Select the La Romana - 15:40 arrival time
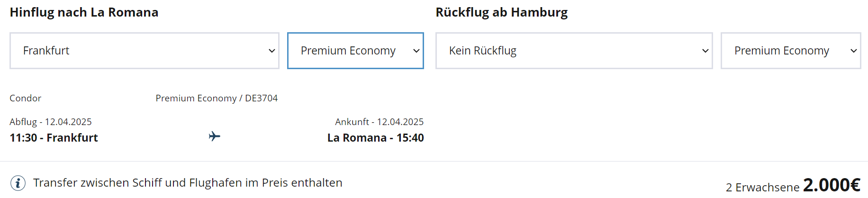 (375, 138)
